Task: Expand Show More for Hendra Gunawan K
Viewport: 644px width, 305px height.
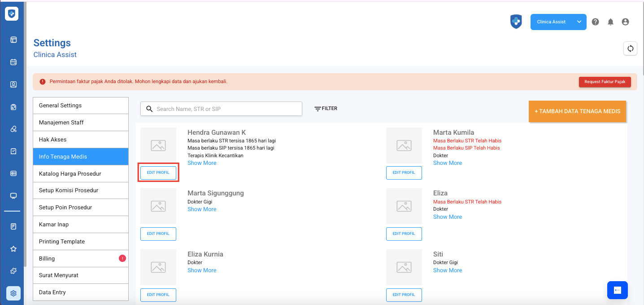Action: pyautogui.click(x=202, y=163)
